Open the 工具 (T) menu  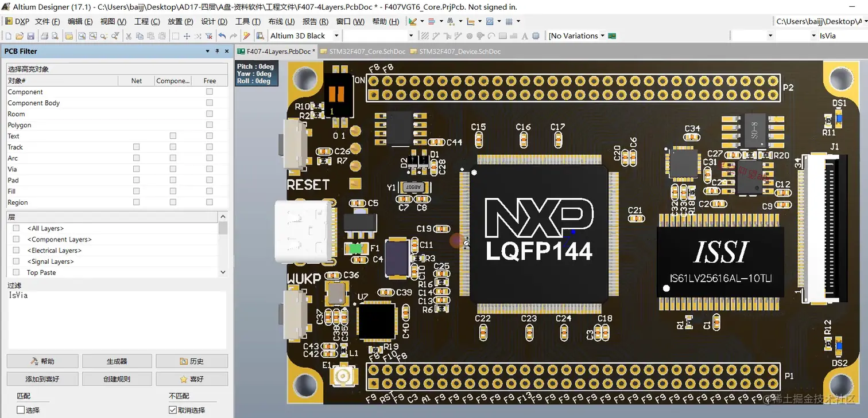point(247,21)
